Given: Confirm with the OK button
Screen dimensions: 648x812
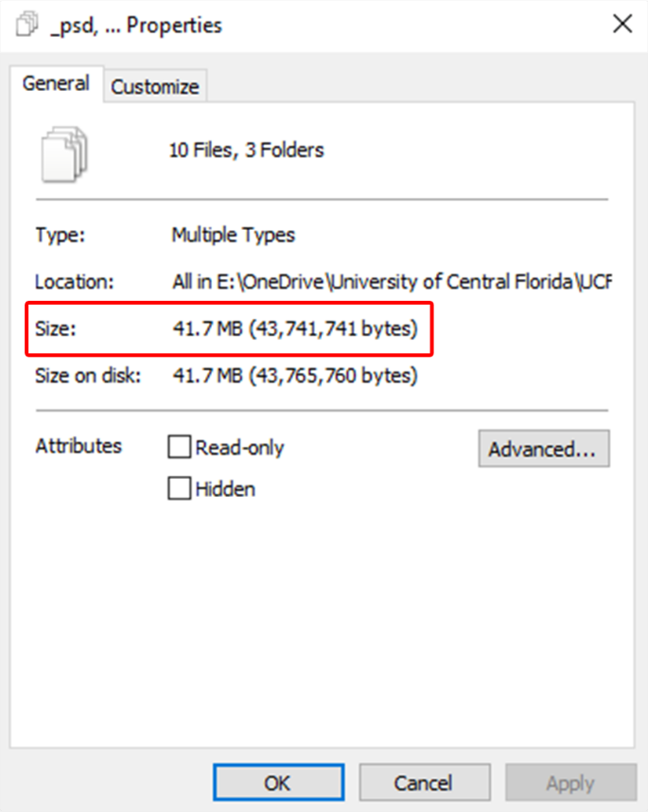Looking at the screenshot, I should point(278,783).
